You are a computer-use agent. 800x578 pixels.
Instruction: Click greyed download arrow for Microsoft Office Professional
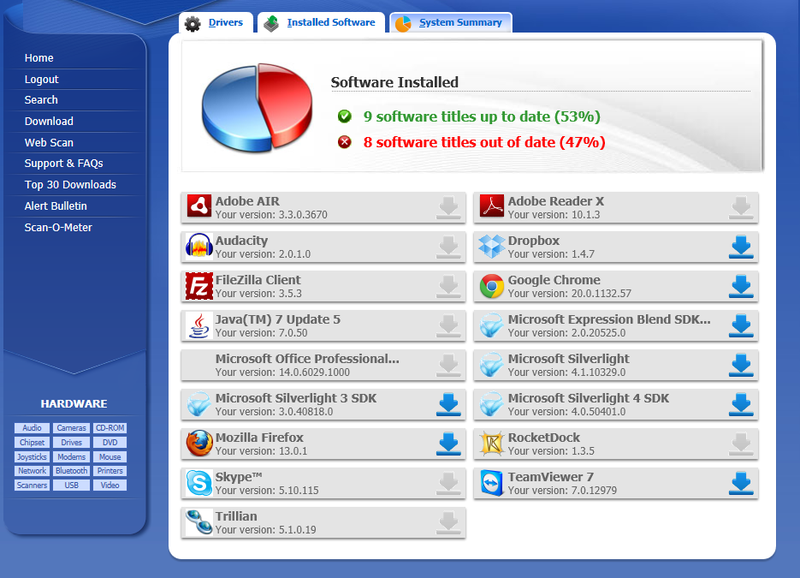click(x=448, y=365)
